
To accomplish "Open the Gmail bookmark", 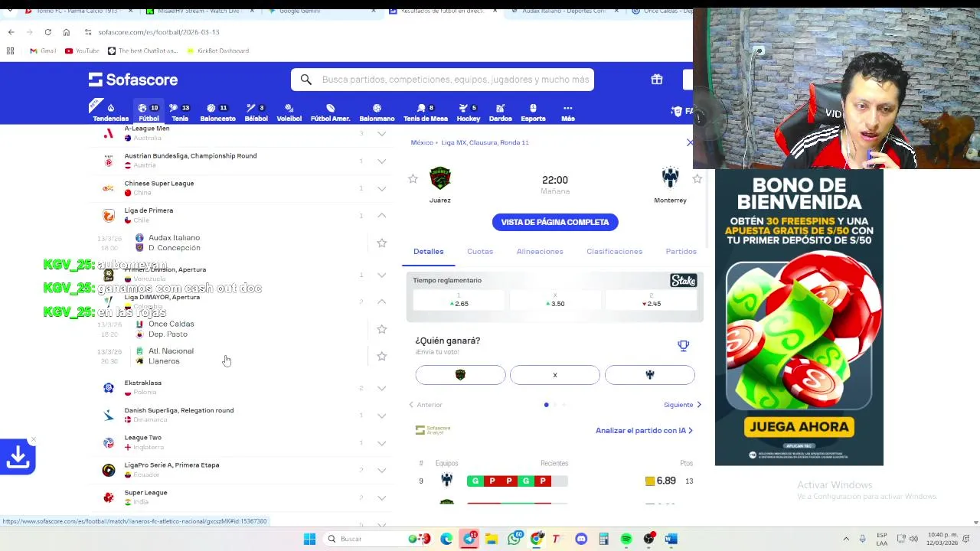I will point(43,51).
